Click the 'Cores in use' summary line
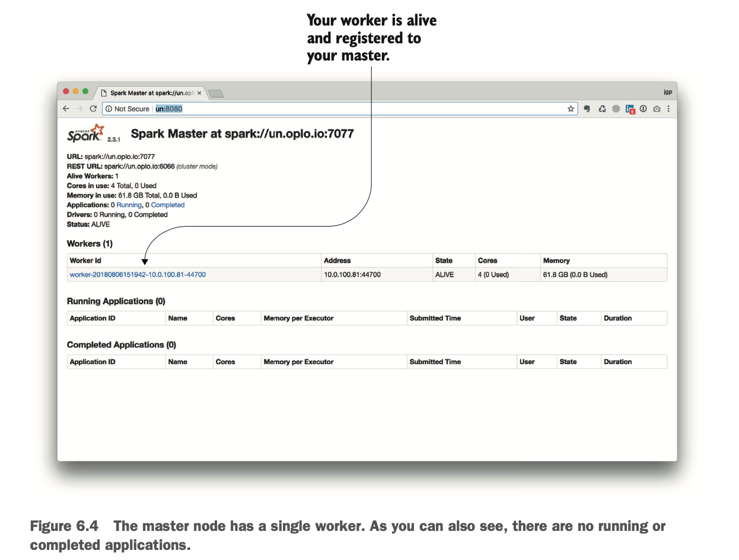The image size is (739, 560). [x=112, y=186]
